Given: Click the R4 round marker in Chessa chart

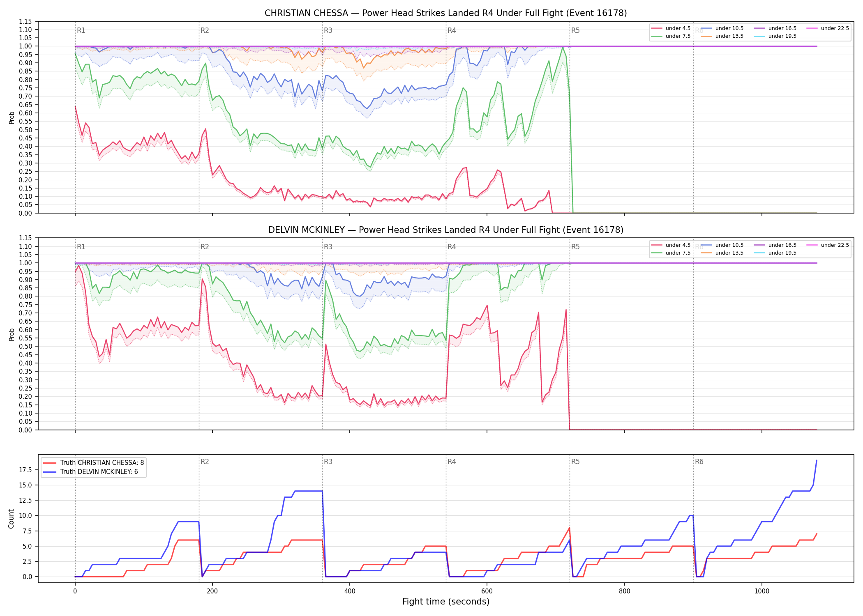Looking at the screenshot, I should 452,30.
